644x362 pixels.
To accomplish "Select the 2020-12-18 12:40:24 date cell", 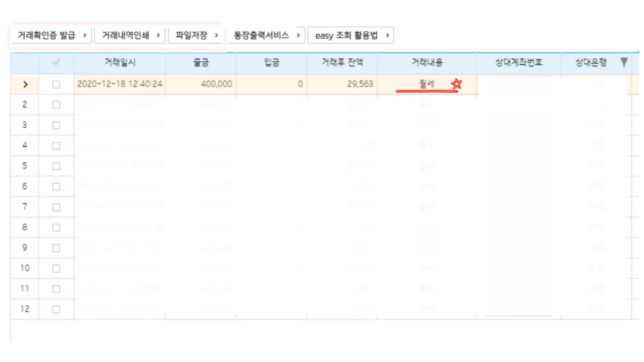I will [x=120, y=84].
